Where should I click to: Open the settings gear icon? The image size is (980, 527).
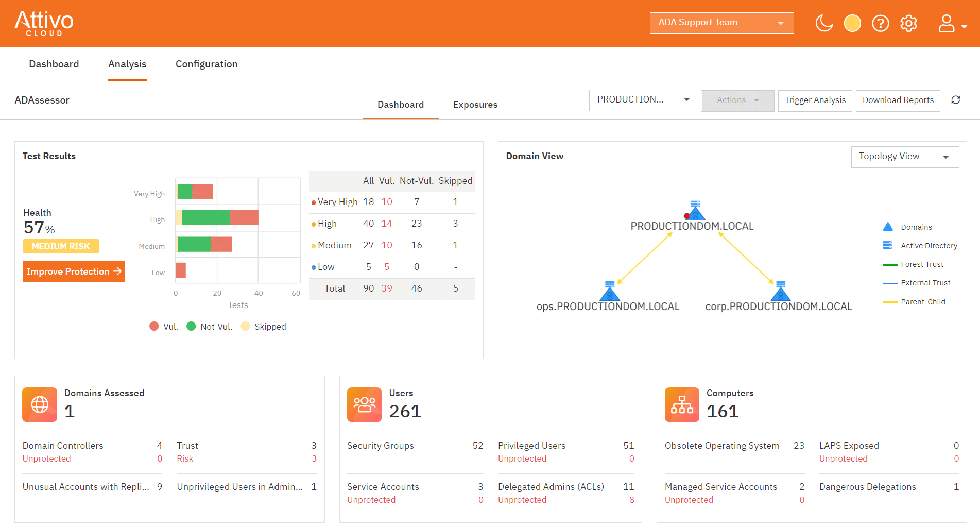click(909, 23)
